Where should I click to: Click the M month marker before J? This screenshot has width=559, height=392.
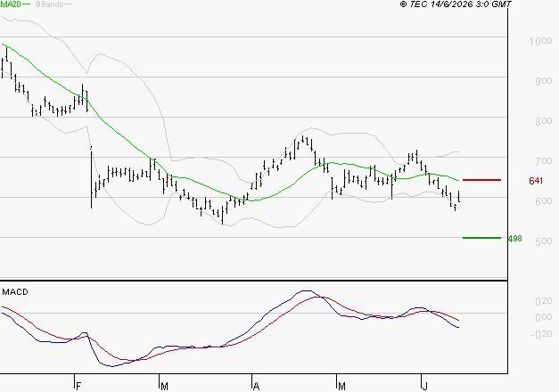pos(341,387)
